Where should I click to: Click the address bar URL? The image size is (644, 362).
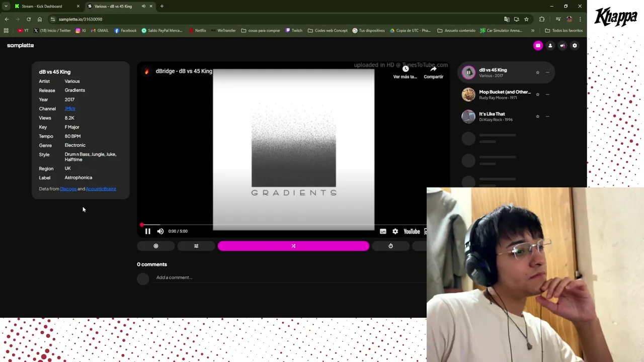click(x=80, y=19)
